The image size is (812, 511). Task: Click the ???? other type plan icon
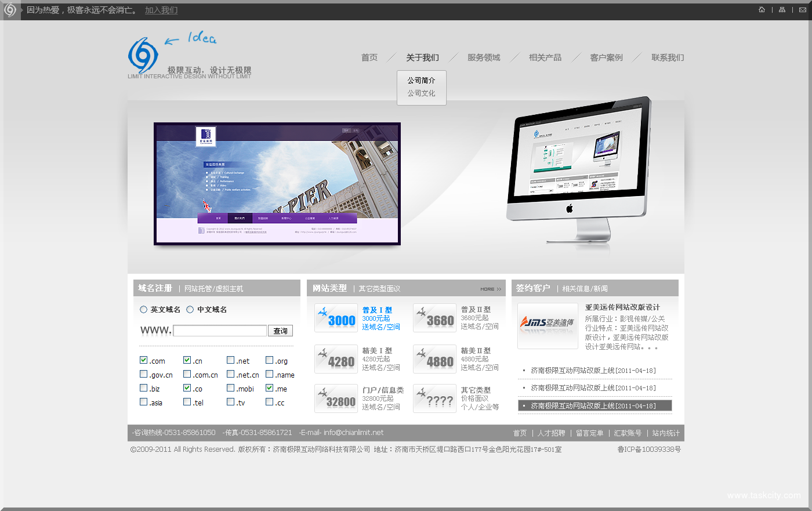point(435,399)
